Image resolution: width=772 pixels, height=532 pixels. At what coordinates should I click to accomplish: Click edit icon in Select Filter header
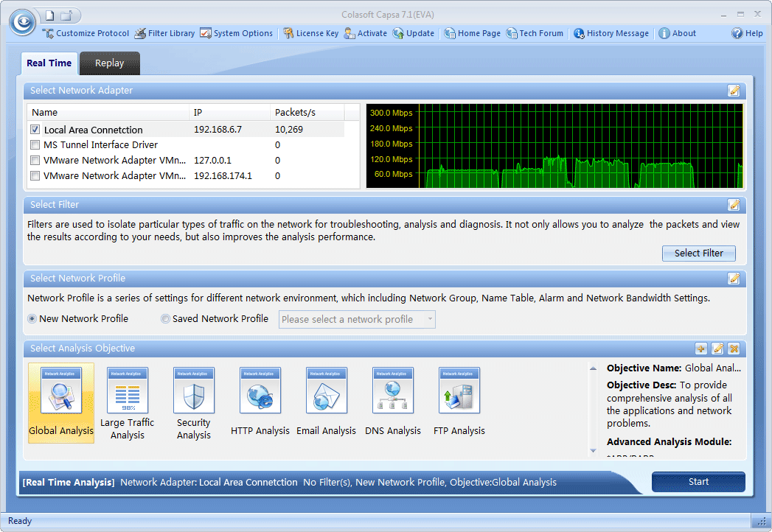point(734,205)
